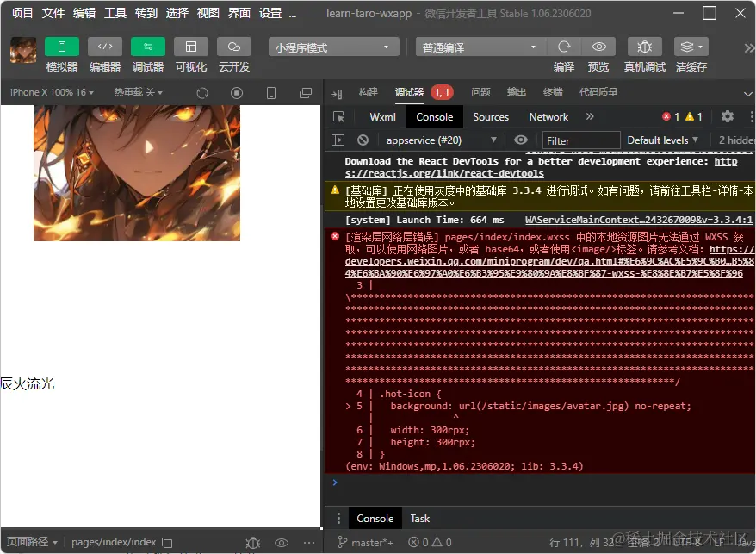The width and height of the screenshot is (756, 554).
Task: Click inside the Filter input field
Action: click(580, 140)
